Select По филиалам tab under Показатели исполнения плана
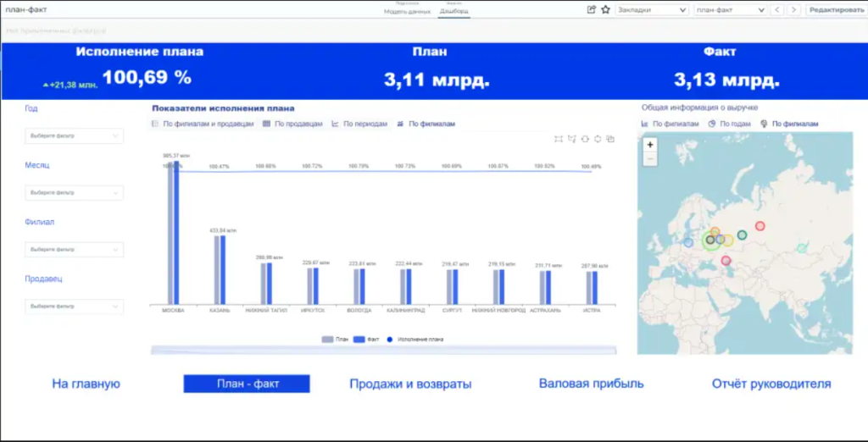868x442 pixels. (426, 124)
